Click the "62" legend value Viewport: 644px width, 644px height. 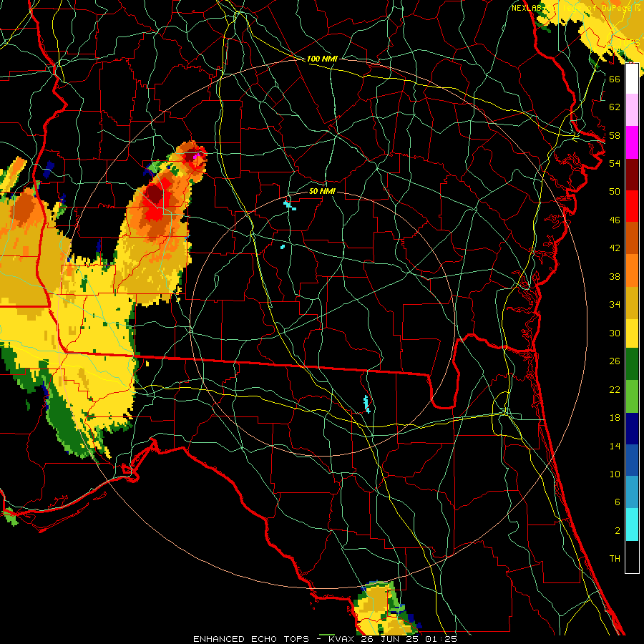(615, 107)
